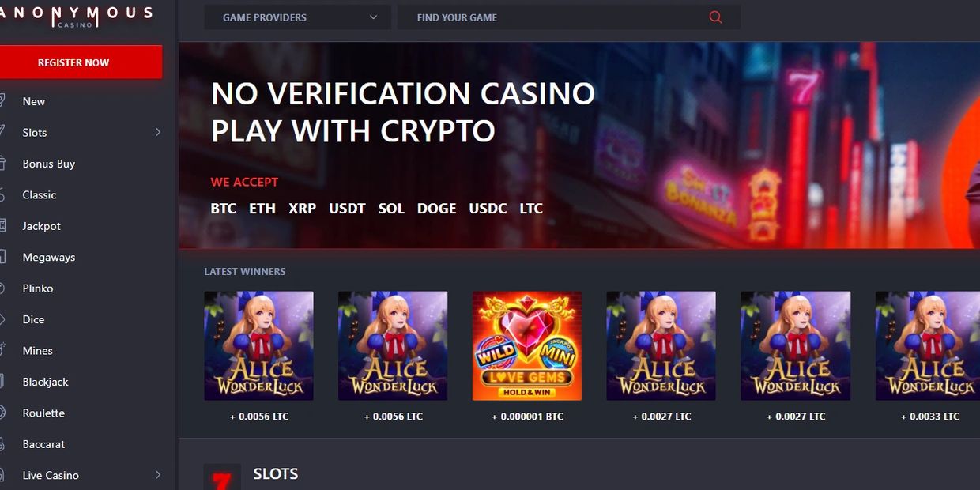The image size is (980, 490).
Task: Go to the New games category
Action: coord(34,101)
